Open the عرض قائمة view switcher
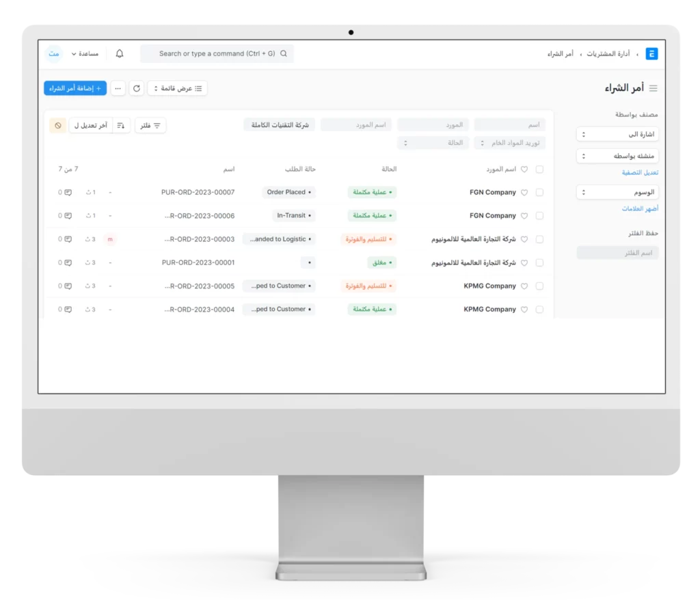 coord(177,88)
